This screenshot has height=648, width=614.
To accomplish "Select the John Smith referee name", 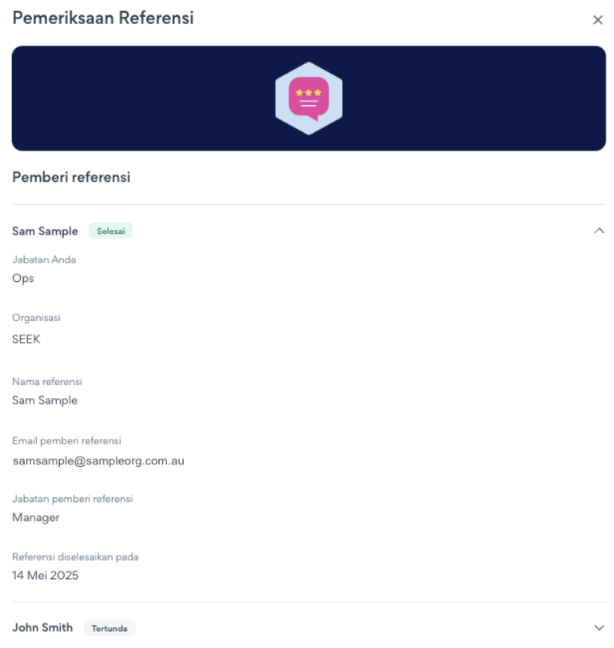I will point(42,628).
